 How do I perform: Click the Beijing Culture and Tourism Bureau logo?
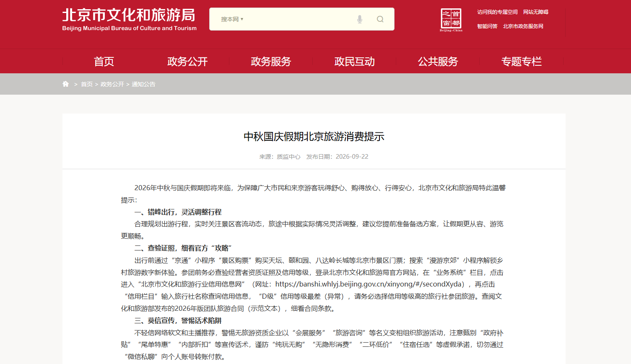point(129,20)
